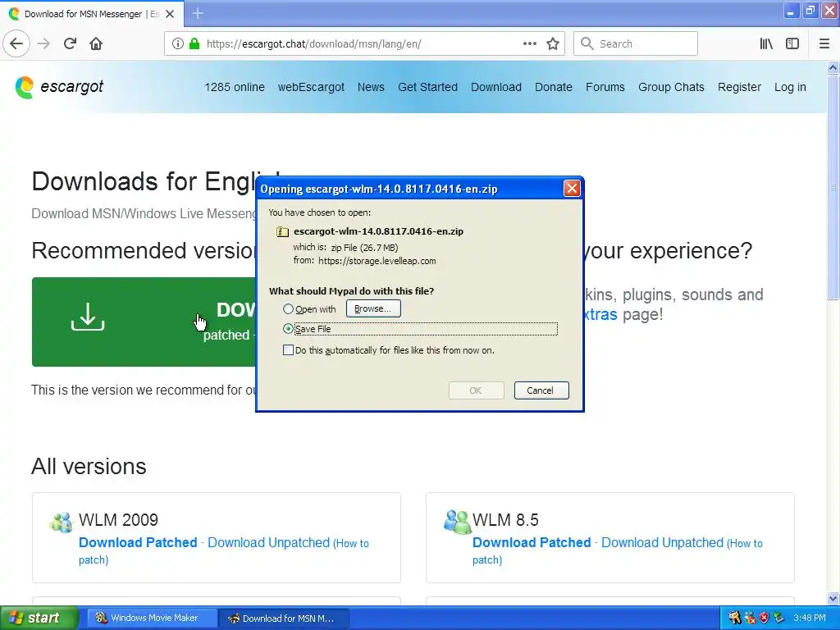Open the Windows start button
Viewport: 840px width, 630px height.
tap(39, 618)
